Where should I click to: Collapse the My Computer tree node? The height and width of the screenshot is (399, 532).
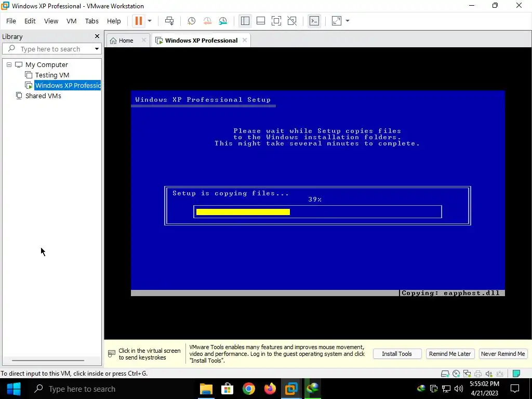[x=9, y=64]
